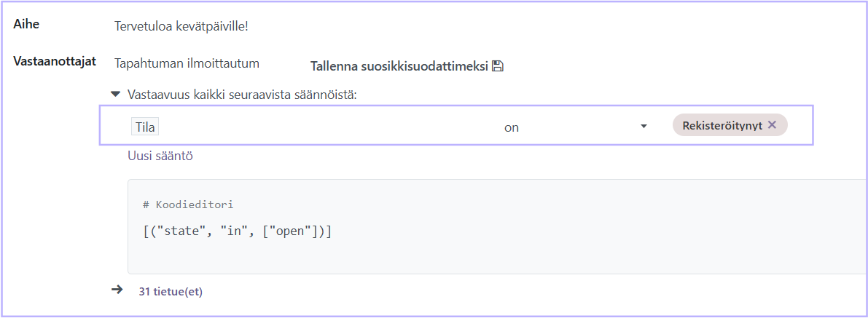This screenshot has height=318, width=868.
Task: Click the right arrow icon beside record count
Action: coord(117,290)
